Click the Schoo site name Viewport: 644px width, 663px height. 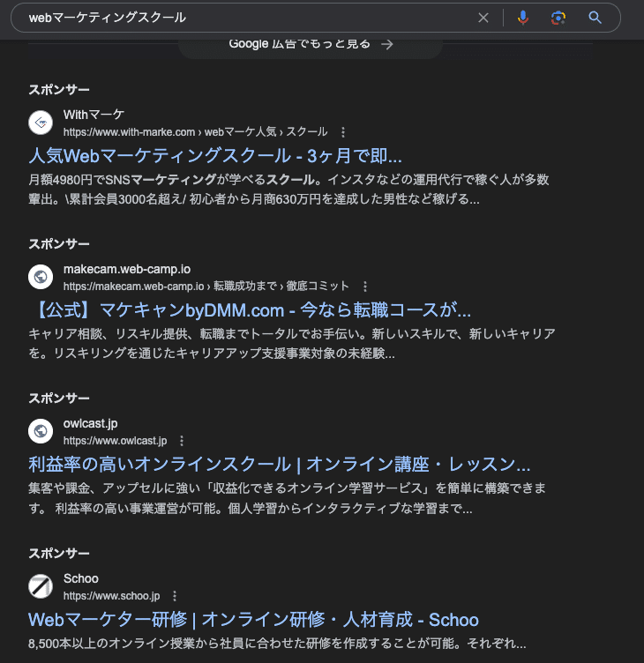[81, 578]
